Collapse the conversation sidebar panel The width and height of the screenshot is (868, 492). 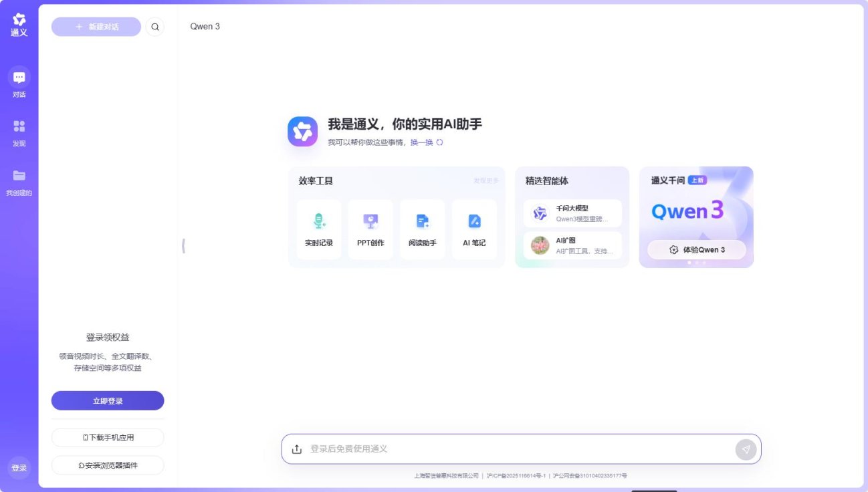(183, 246)
